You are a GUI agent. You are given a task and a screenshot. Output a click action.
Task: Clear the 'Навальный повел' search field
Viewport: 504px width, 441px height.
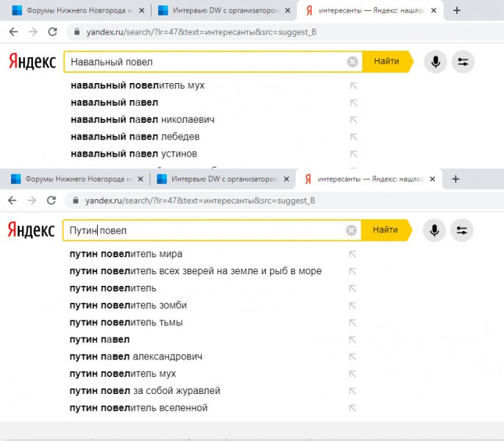coord(352,62)
